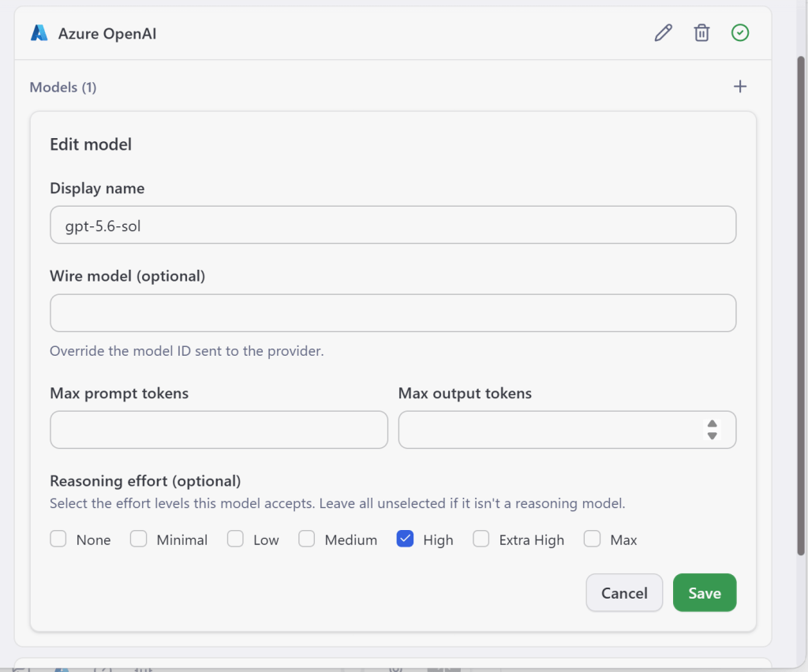The width and height of the screenshot is (808, 672).
Task: Click the Max output tokens field
Action: point(567,429)
